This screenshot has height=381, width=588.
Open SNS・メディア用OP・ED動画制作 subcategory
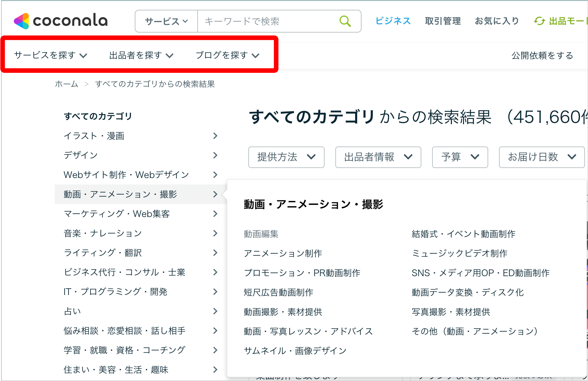click(x=481, y=273)
